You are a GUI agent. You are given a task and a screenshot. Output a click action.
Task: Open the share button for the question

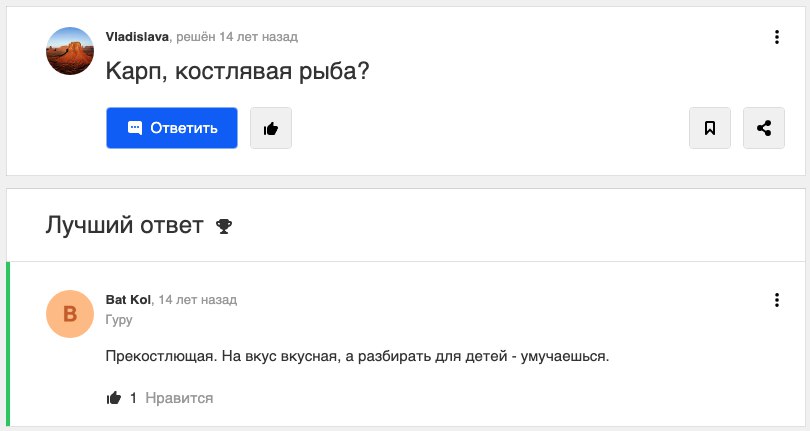(764, 128)
